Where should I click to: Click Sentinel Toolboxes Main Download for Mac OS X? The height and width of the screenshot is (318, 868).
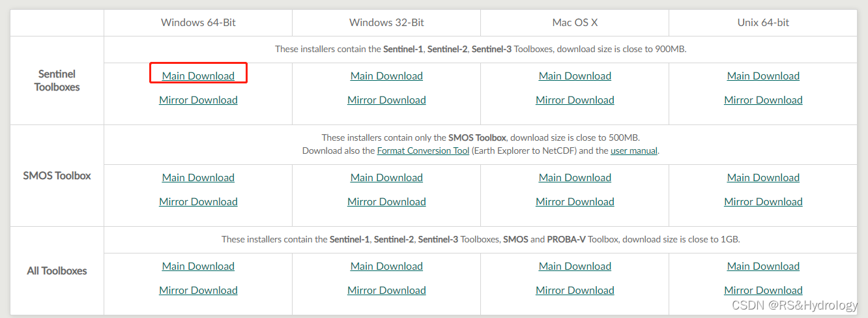tap(575, 76)
